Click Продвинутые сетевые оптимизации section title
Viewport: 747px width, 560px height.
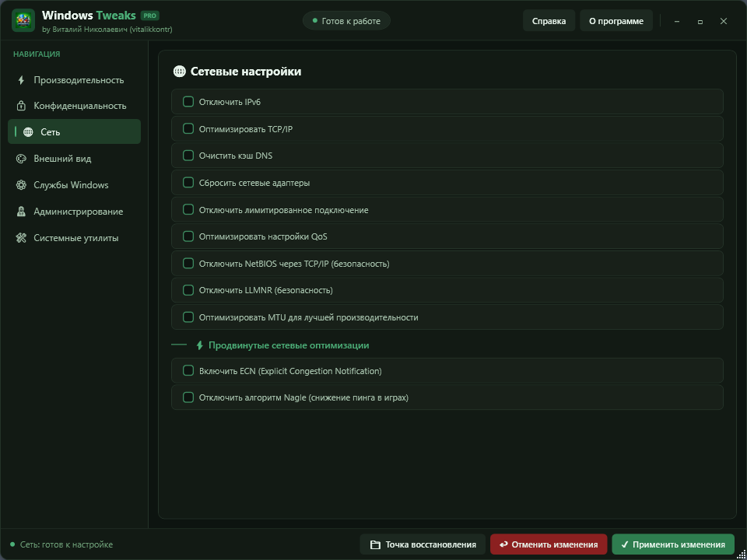tap(289, 345)
